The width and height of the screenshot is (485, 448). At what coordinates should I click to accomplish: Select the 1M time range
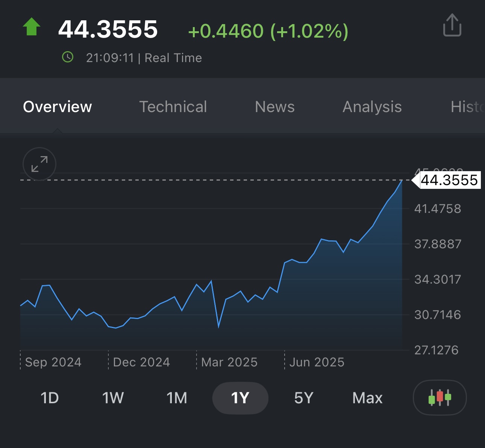point(177,398)
